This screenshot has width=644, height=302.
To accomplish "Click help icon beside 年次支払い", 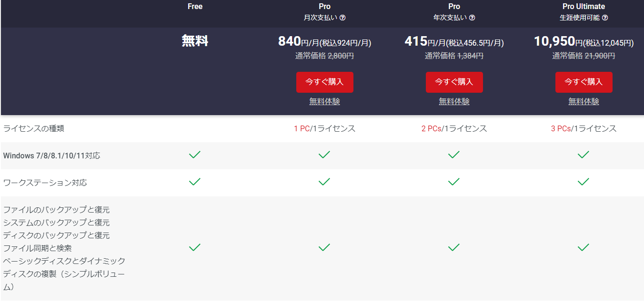I will (472, 18).
